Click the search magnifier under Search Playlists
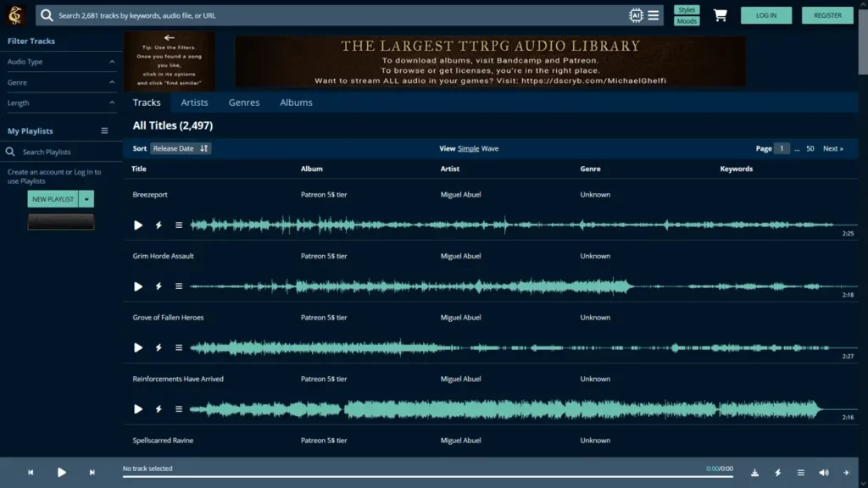 [8, 150]
